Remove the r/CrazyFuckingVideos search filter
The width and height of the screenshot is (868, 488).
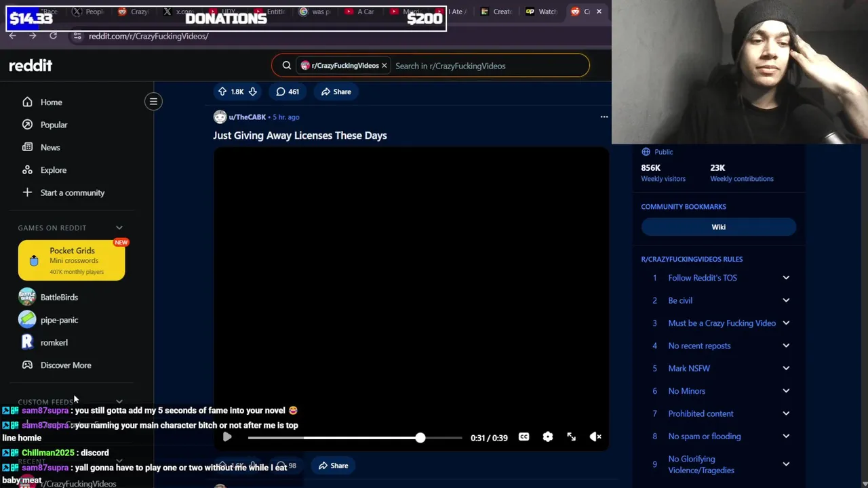(384, 66)
